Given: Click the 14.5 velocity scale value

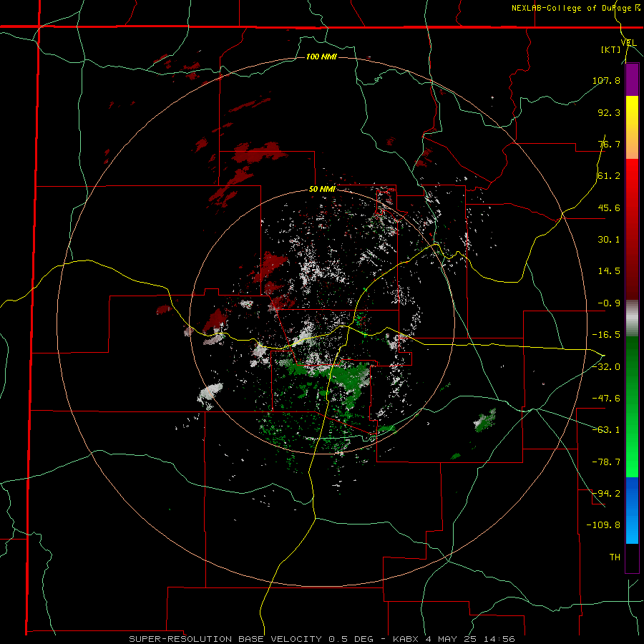Looking at the screenshot, I should point(609,271).
